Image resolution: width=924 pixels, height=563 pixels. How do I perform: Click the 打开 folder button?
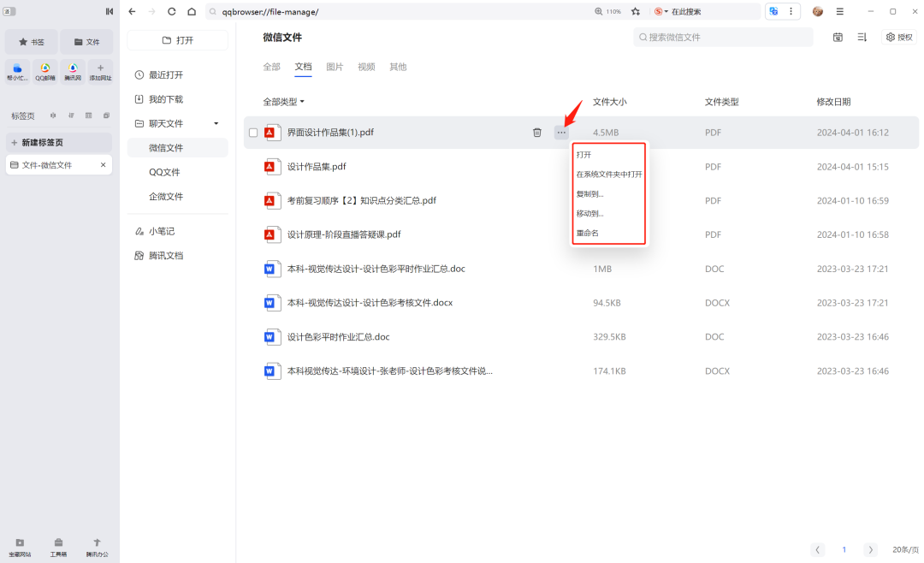(177, 40)
